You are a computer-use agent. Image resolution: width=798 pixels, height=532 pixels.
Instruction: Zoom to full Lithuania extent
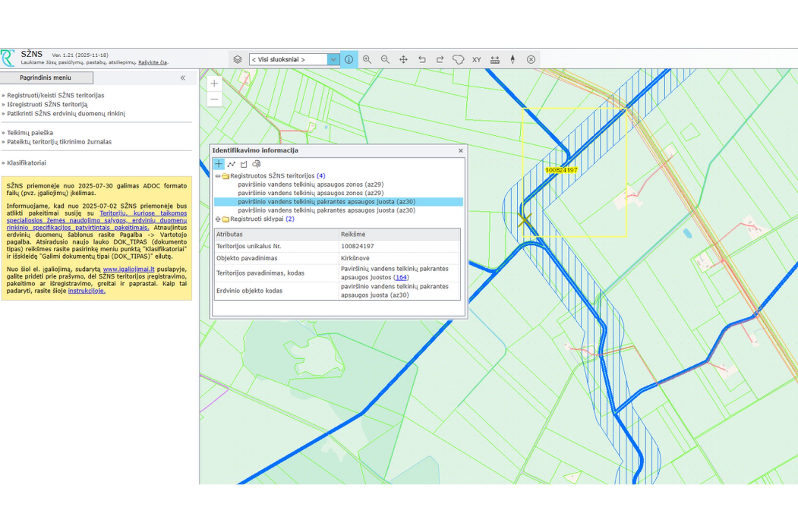click(x=458, y=59)
